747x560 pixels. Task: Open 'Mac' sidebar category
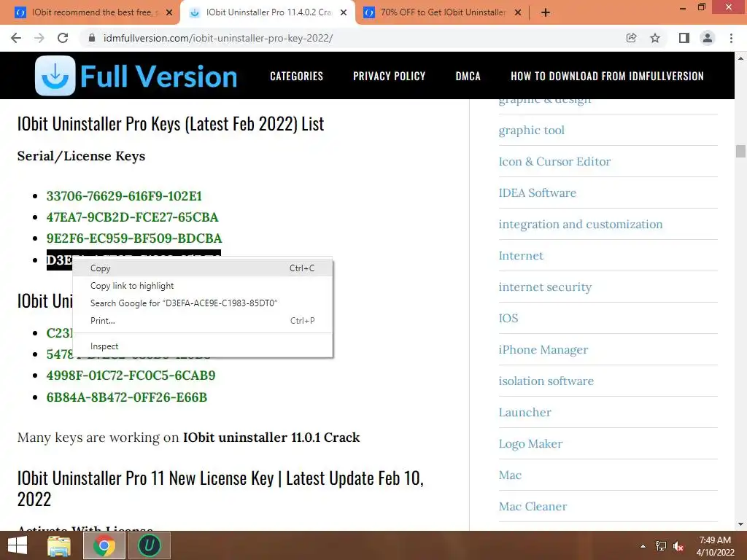[510, 475]
